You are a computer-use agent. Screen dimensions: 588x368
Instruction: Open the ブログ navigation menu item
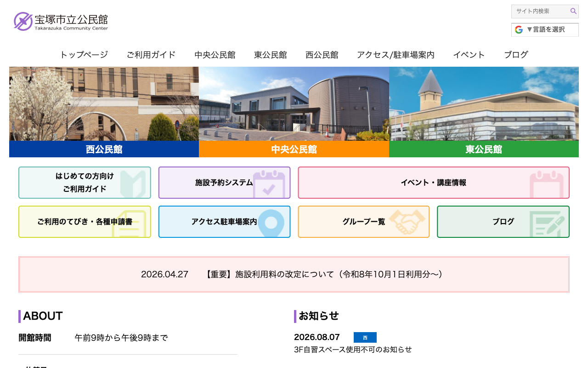coord(516,55)
